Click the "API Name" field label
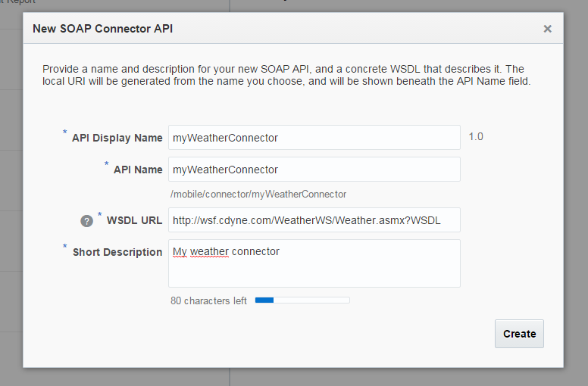 (x=138, y=170)
